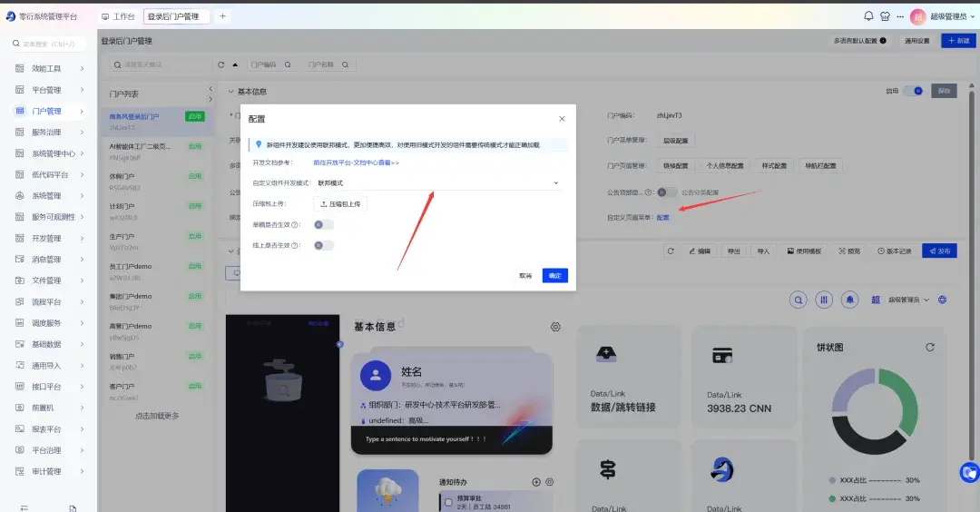Image resolution: width=980 pixels, height=512 pixels.
Task: Click the 通用导入 sidebar icon
Action: click(19, 365)
